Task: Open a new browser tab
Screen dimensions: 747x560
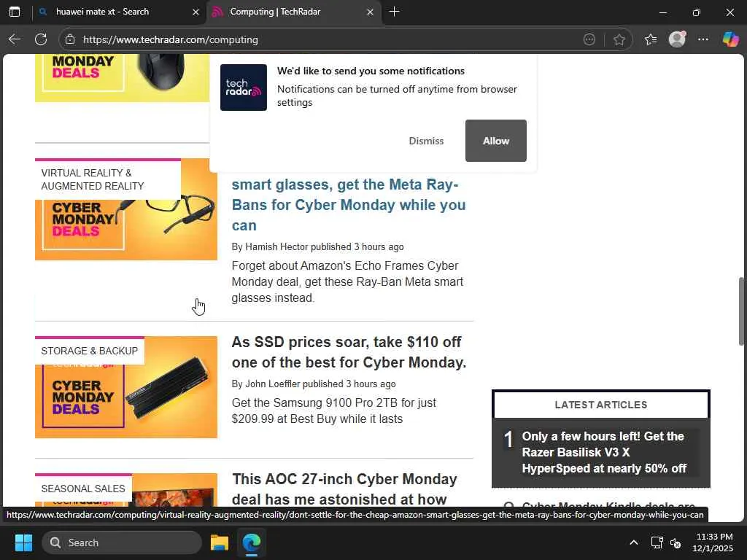Action: (x=394, y=12)
